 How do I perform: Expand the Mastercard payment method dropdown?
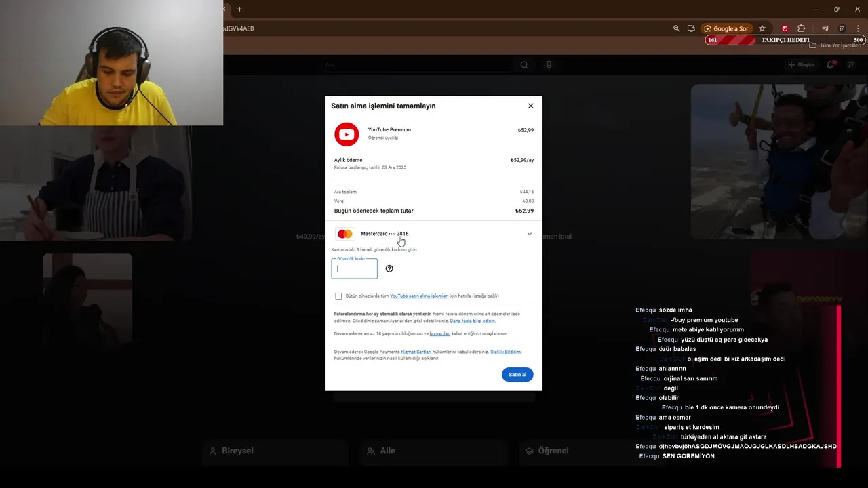point(530,234)
